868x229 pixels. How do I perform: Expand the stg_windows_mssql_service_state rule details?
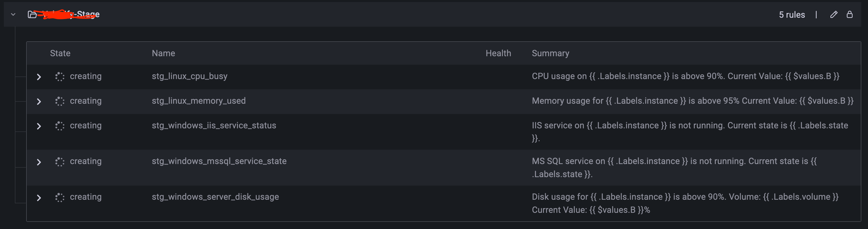click(x=39, y=162)
